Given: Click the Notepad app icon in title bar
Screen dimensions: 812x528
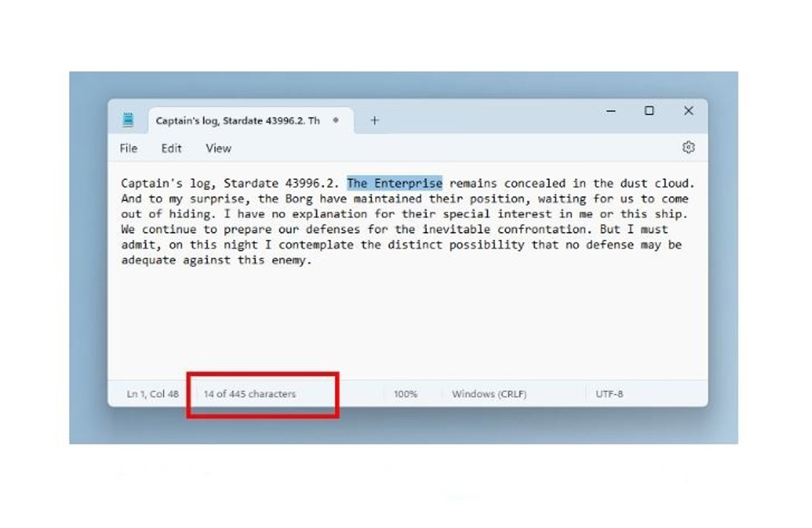Looking at the screenshot, I should pyautogui.click(x=128, y=120).
